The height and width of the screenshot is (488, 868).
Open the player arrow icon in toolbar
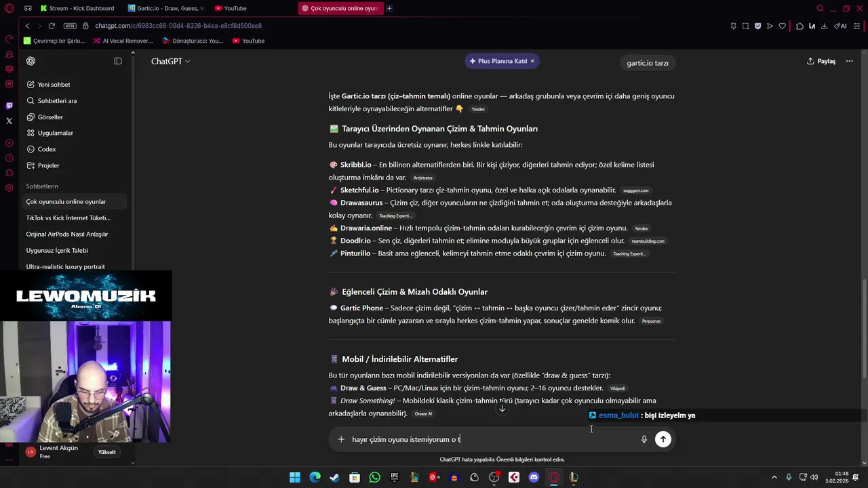[770, 26]
